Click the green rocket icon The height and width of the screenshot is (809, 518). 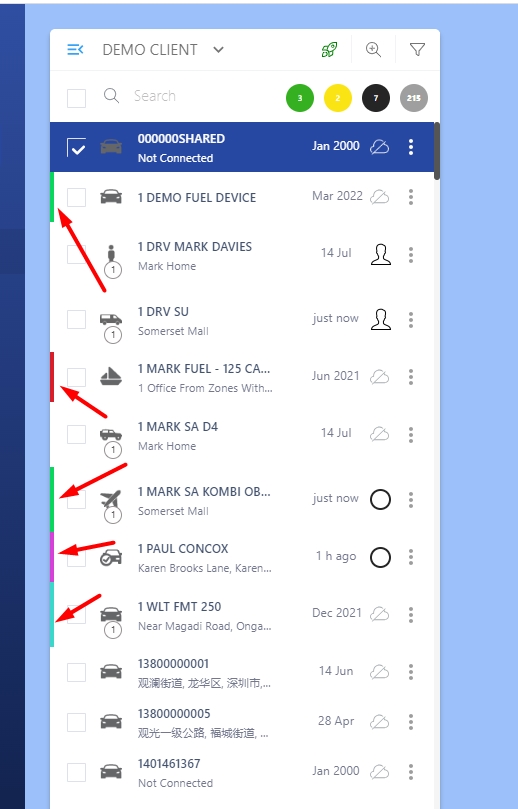329,50
